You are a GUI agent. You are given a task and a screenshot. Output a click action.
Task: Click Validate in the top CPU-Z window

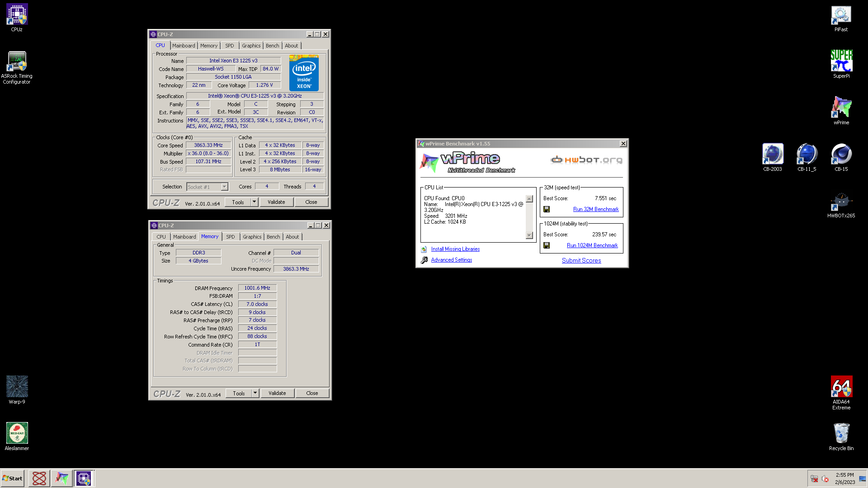(276, 202)
